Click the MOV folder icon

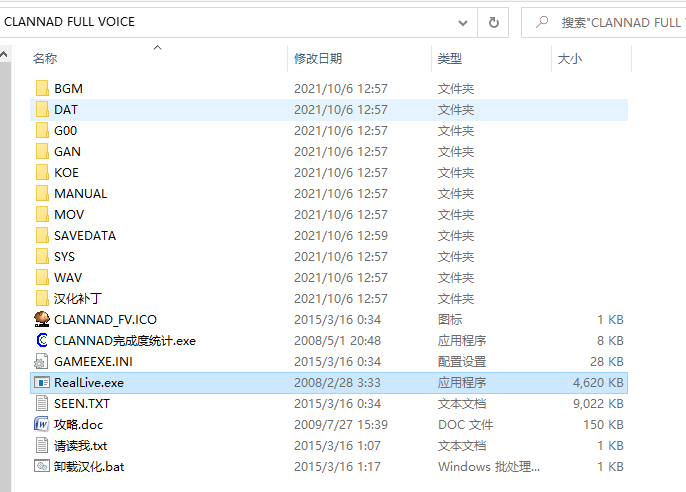(x=42, y=214)
